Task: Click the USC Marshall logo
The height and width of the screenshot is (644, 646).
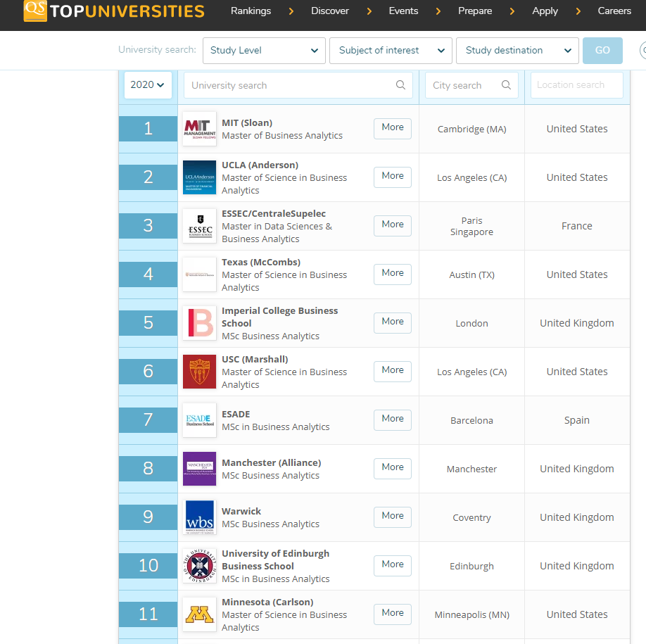Action: pyautogui.click(x=199, y=372)
